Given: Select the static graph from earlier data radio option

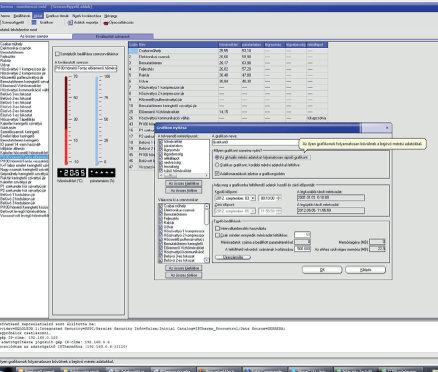Looking at the screenshot, I should 217,165.
